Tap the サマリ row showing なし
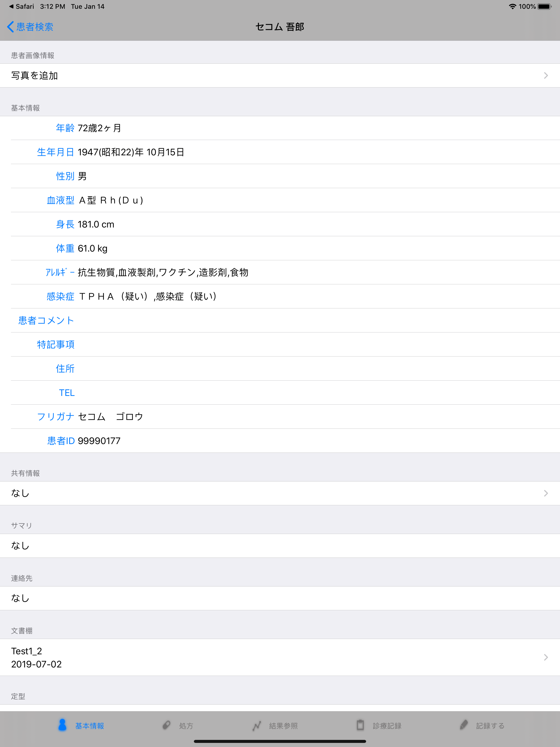 280,546
